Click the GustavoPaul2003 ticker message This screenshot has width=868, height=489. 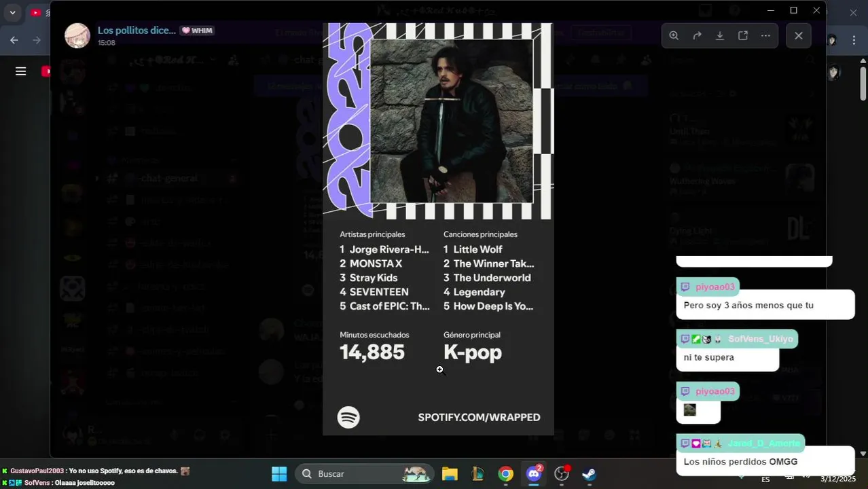pos(94,471)
